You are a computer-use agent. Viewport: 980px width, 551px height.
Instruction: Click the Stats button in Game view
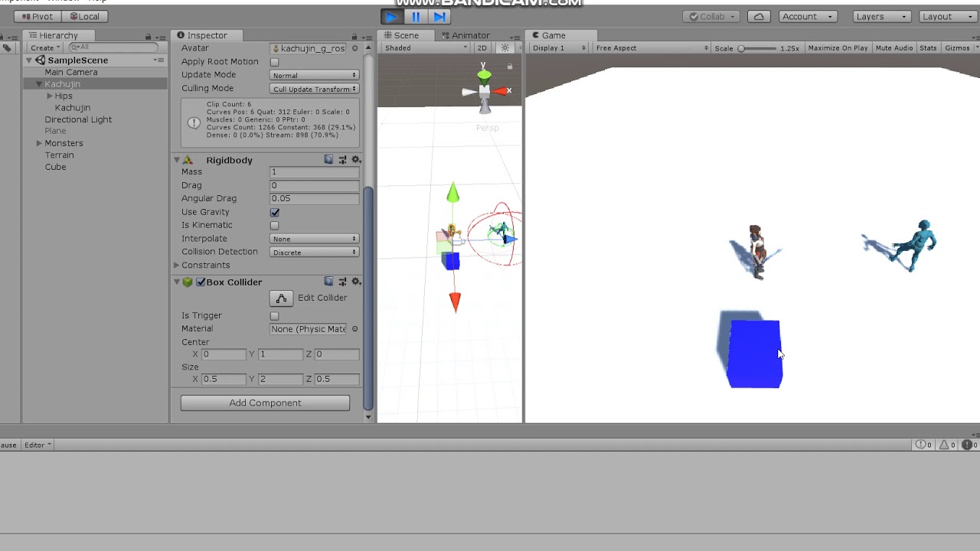[928, 47]
